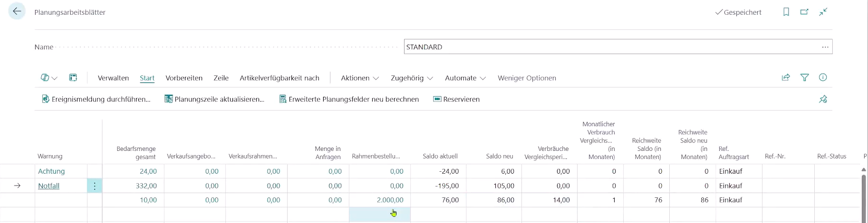Viewport: 868px width, 223px height.
Task: Select the Start tab
Action: pos(147,78)
